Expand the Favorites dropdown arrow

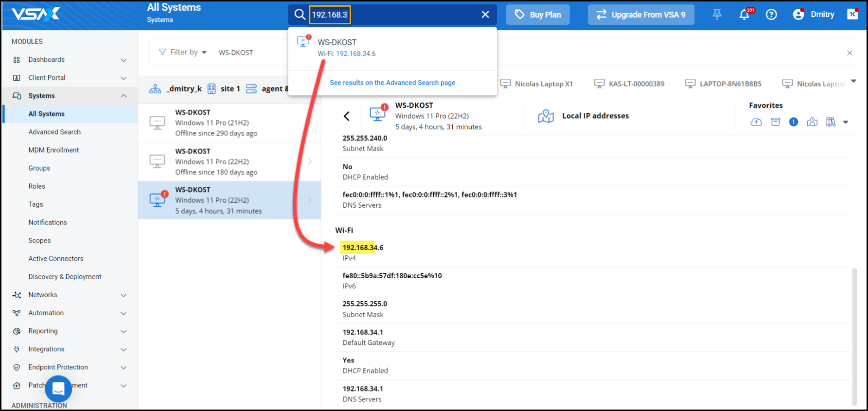(846, 123)
